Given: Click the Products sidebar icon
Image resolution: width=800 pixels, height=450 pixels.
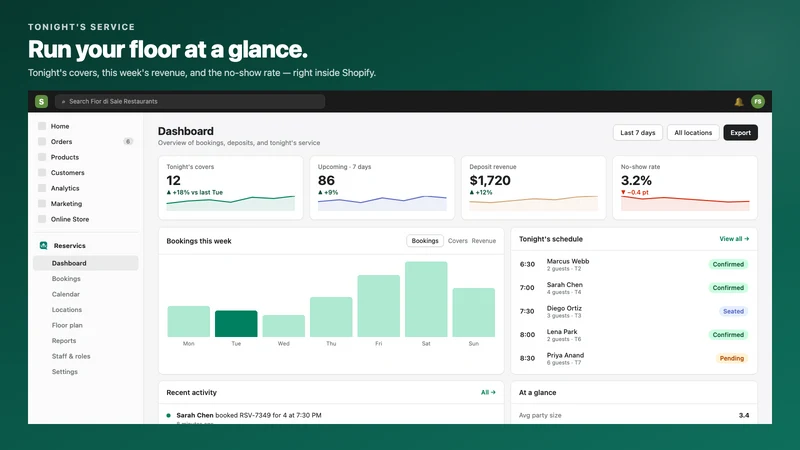Looking at the screenshot, I should 42,157.
